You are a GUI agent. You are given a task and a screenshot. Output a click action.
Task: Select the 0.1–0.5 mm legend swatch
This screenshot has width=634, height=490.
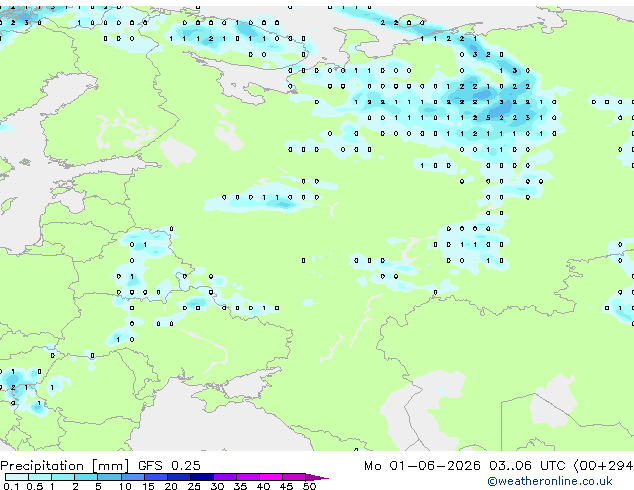pos(17,477)
